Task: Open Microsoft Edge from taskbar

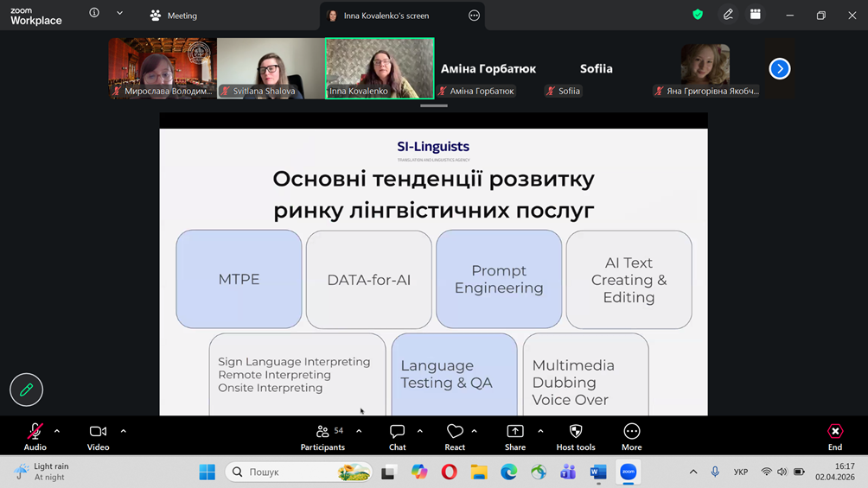Action: point(508,472)
